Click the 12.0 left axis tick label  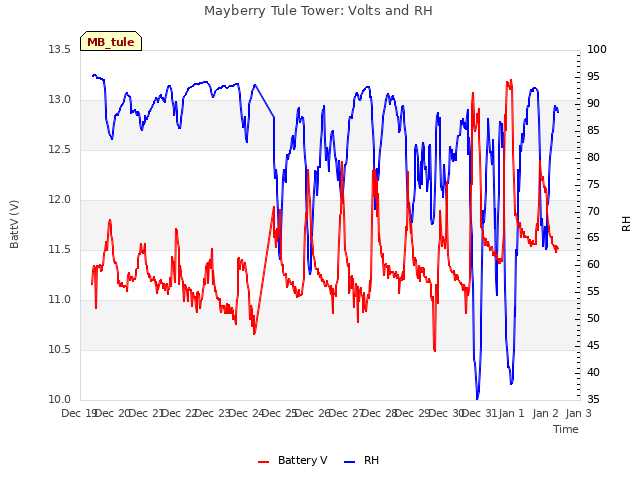coord(59,199)
